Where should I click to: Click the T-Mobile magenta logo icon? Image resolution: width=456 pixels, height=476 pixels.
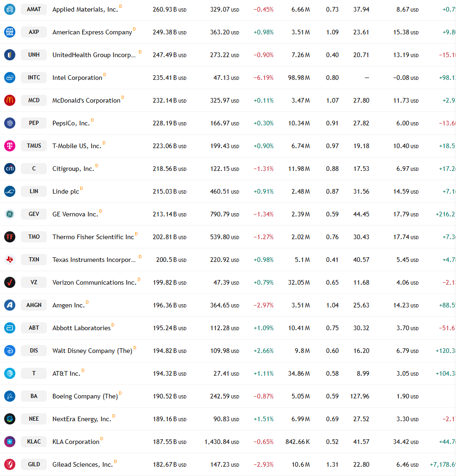10,146
